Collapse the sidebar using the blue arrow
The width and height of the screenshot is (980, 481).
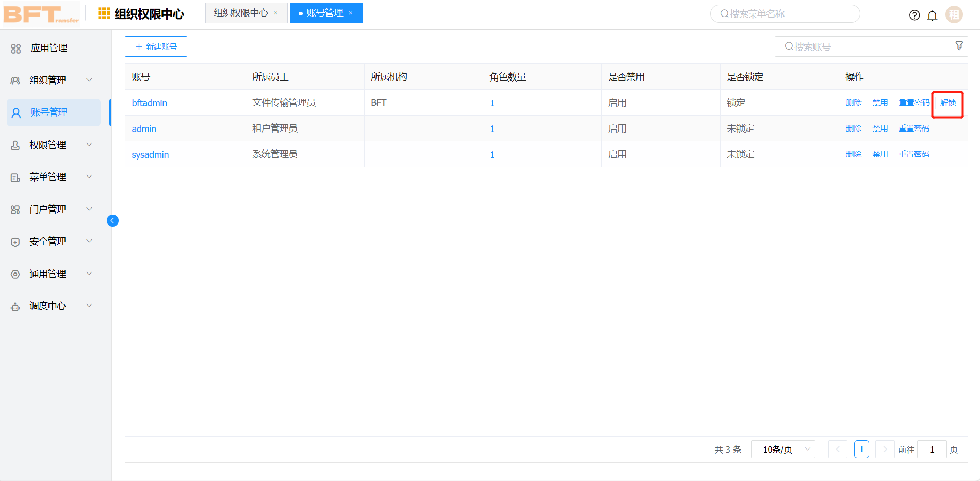pyautogui.click(x=112, y=220)
